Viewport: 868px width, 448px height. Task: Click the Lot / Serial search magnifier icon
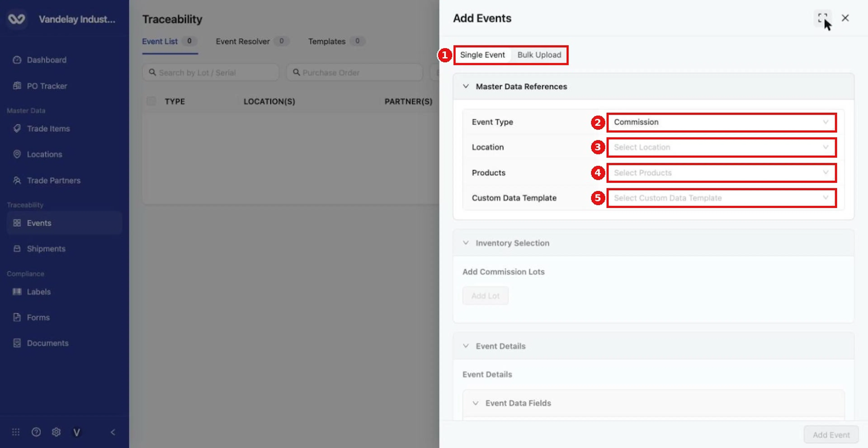tap(152, 72)
